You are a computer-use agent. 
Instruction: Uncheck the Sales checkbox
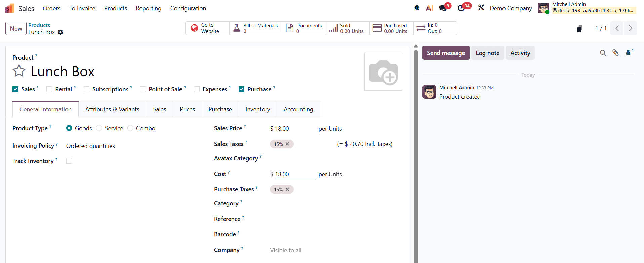15,89
